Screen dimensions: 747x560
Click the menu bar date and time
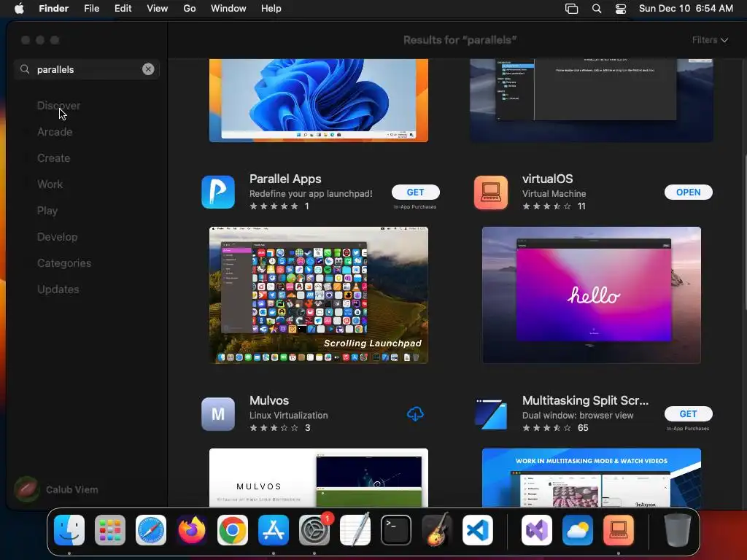coord(686,9)
